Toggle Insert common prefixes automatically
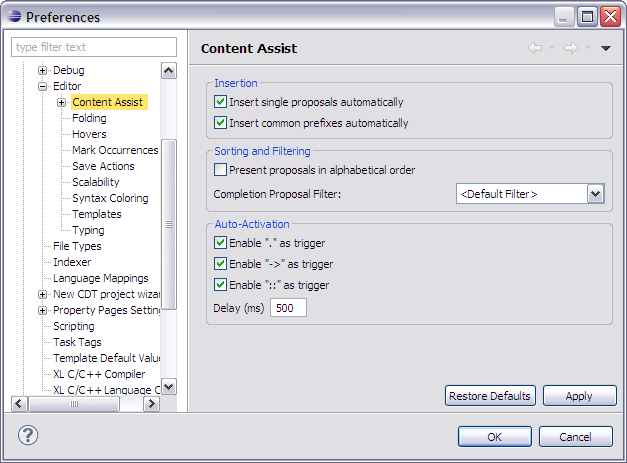Image resolution: width=627 pixels, height=463 pixels. [220, 122]
